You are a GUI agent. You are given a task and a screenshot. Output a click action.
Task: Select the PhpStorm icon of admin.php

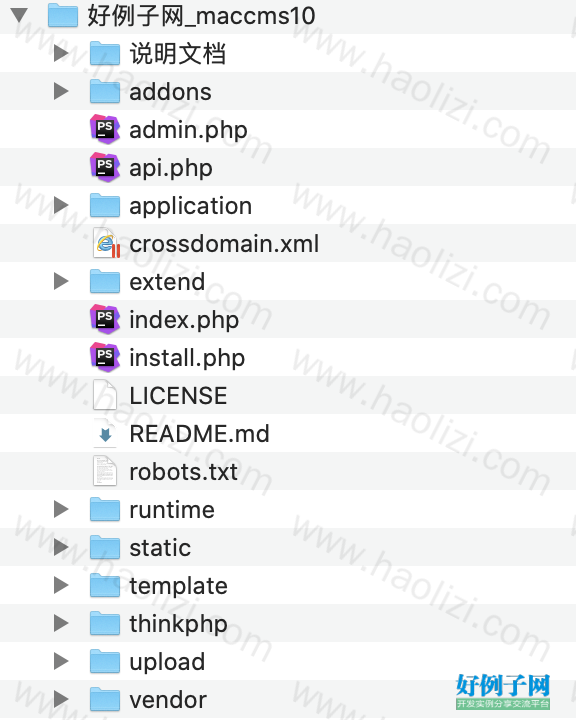tap(105, 129)
